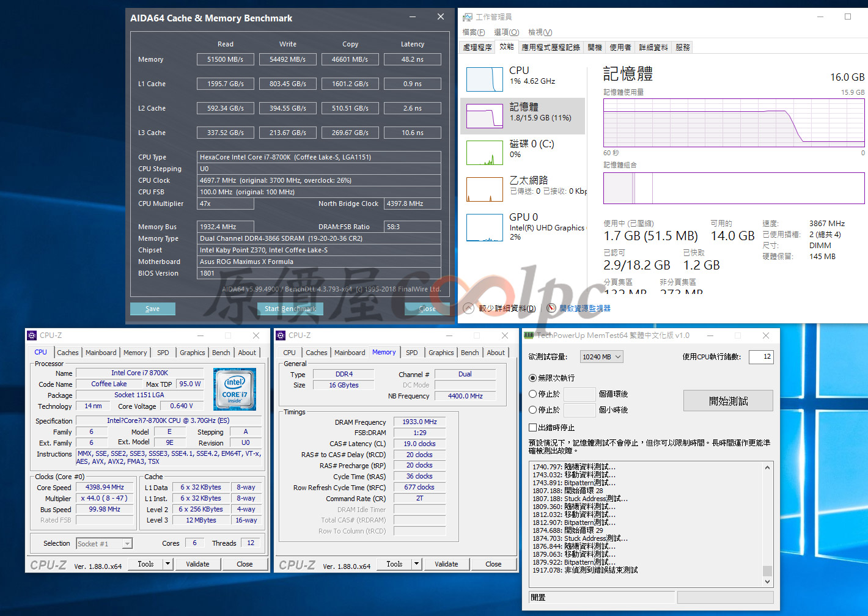
Task: Click the stop after loops count field
Action: pos(579,394)
